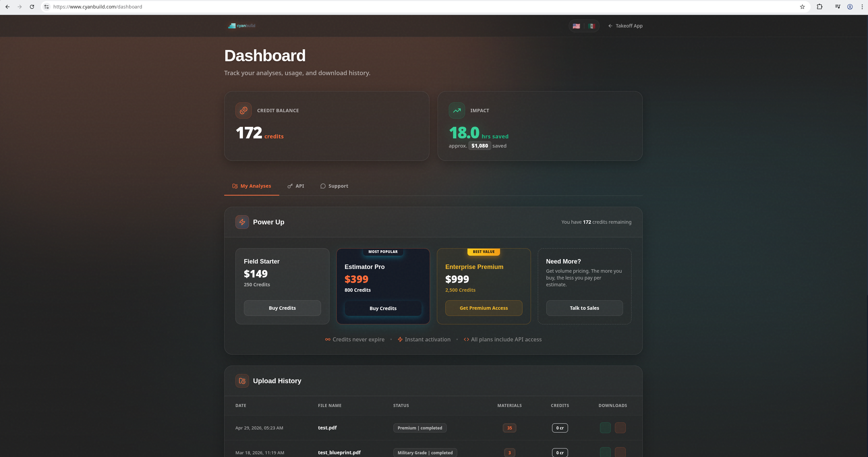The image size is (868, 457).
Task: Click the materials count 35 badge
Action: [510, 428]
